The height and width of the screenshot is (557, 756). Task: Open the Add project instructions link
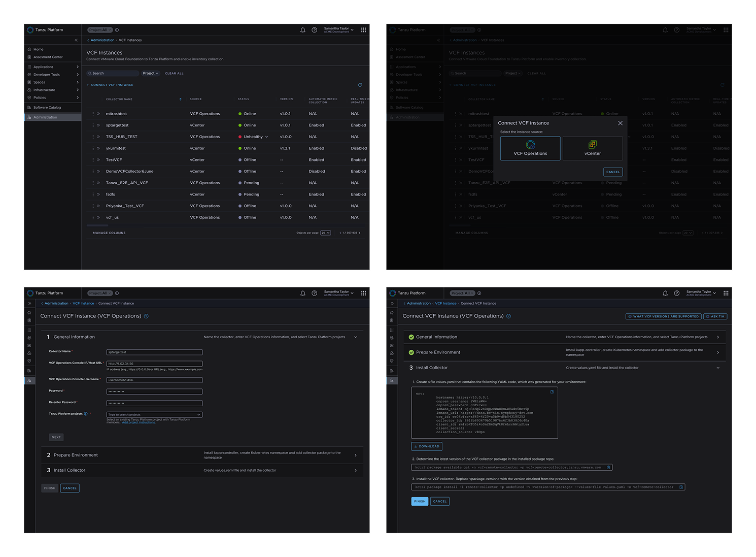point(139,422)
